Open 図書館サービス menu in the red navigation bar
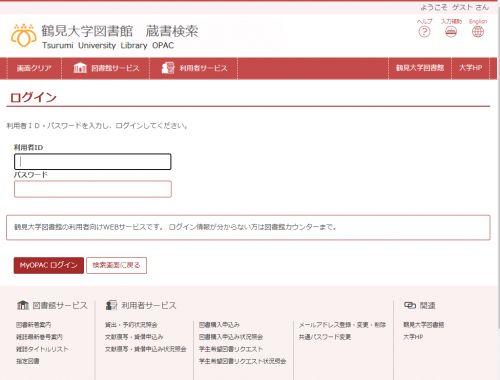The width and height of the screenshot is (500, 380). click(106, 68)
